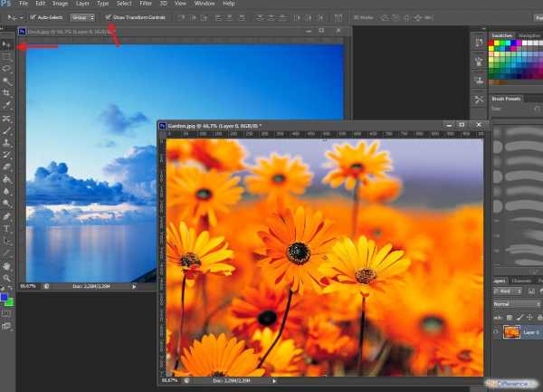543x392 pixels.
Task: Open the History panel icon in dock
Action: pyautogui.click(x=479, y=43)
